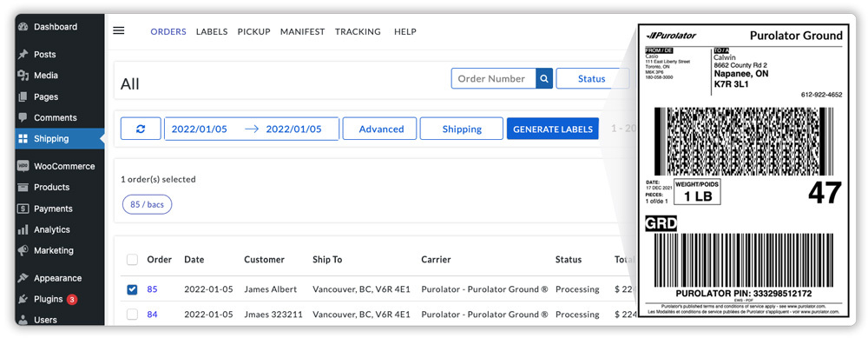Screen dimensions: 868x338
Task: Click the Payments dollar icon
Action: (x=23, y=209)
